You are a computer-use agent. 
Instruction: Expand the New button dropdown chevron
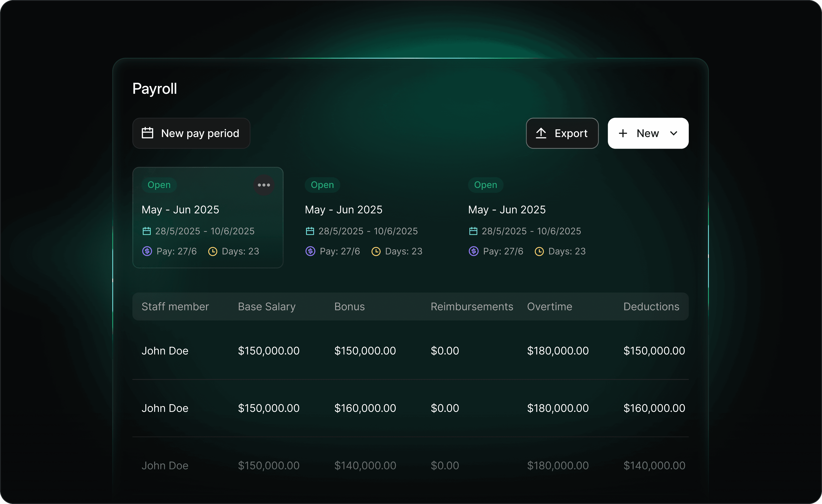point(673,133)
